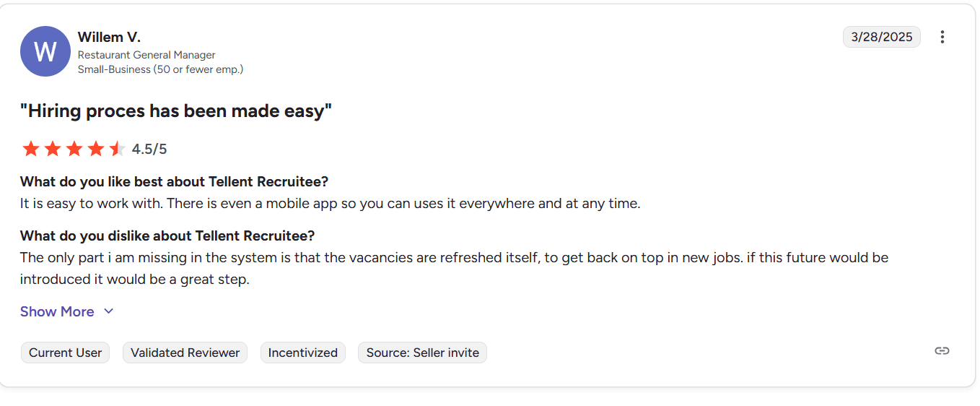Click the purple W avatar
Viewport: 980px width, 406px height.
(45, 51)
